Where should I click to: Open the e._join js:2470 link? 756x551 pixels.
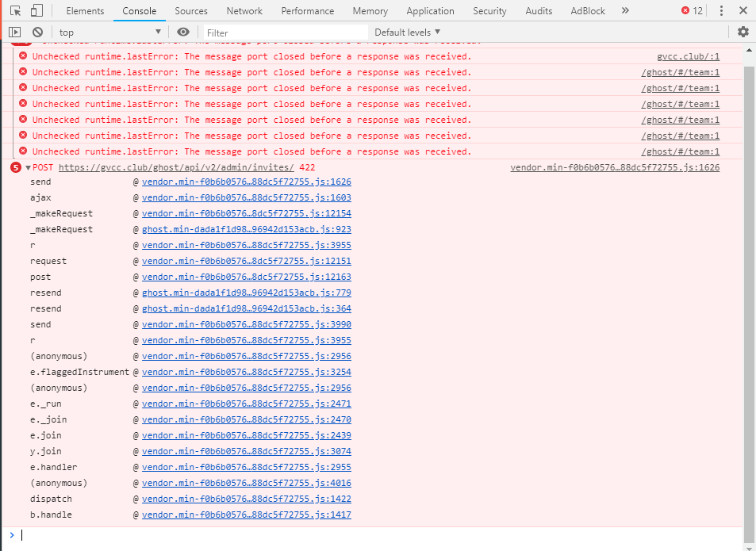pyautogui.click(x=247, y=419)
